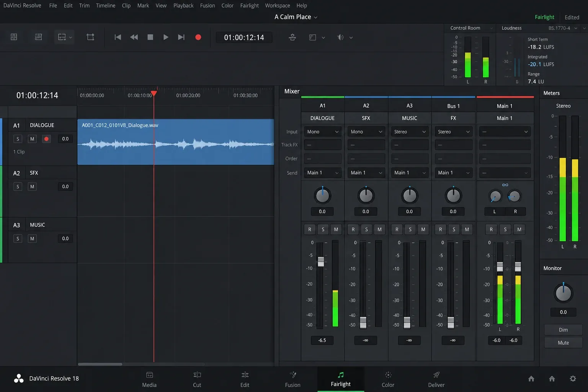Click the viewer layout icon in toolbar
The height and width of the screenshot is (392, 588).
(x=313, y=37)
